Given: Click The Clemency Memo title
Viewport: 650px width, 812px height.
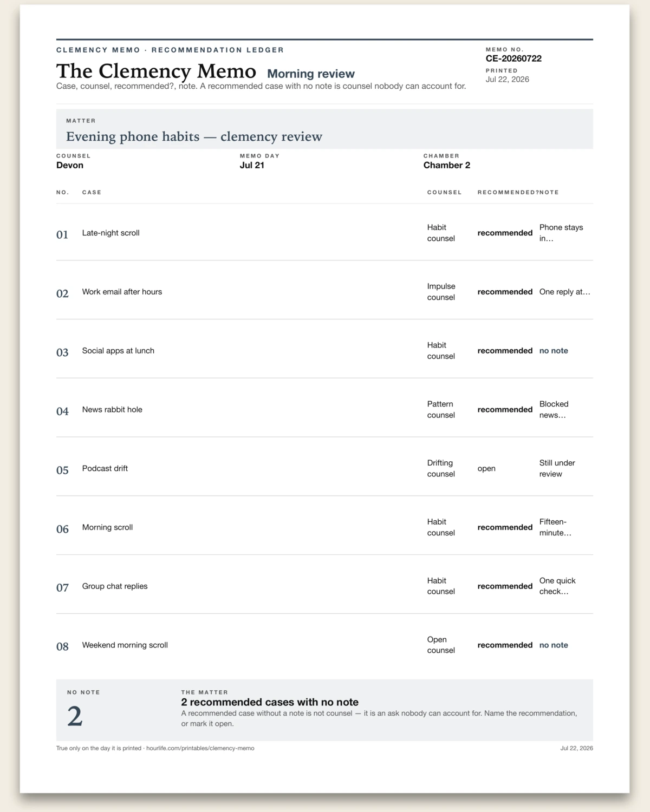Looking at the screenshot, I should click(156, 71).
